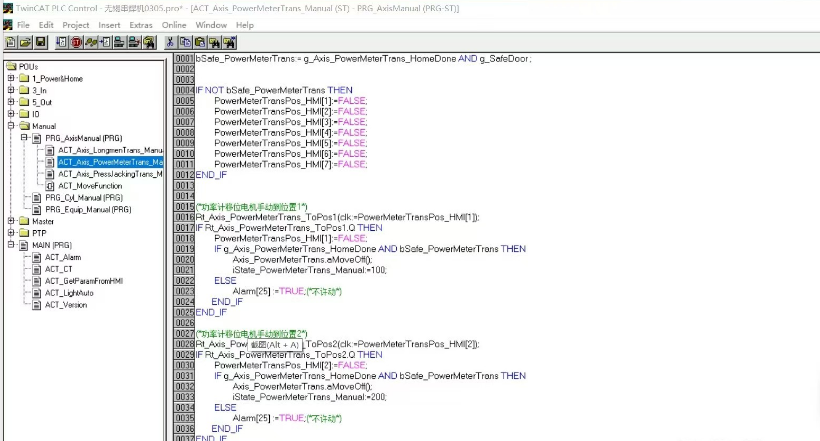Click the document icon of ACT_Version
The height and width of the screenshot is (441, 820).
[x=37, y=305]
